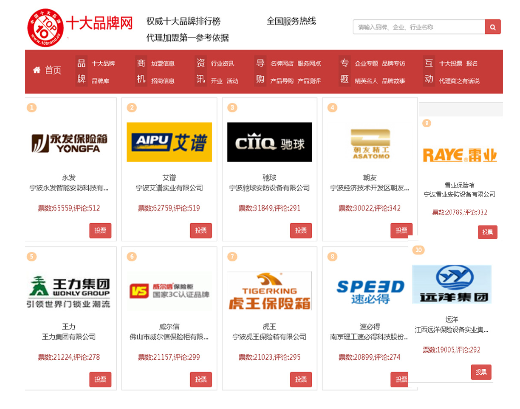Image resolution: width=520 pixels, height=409 pixels.
Task: Click the home icon beside 首页
Action: (37, 70)
